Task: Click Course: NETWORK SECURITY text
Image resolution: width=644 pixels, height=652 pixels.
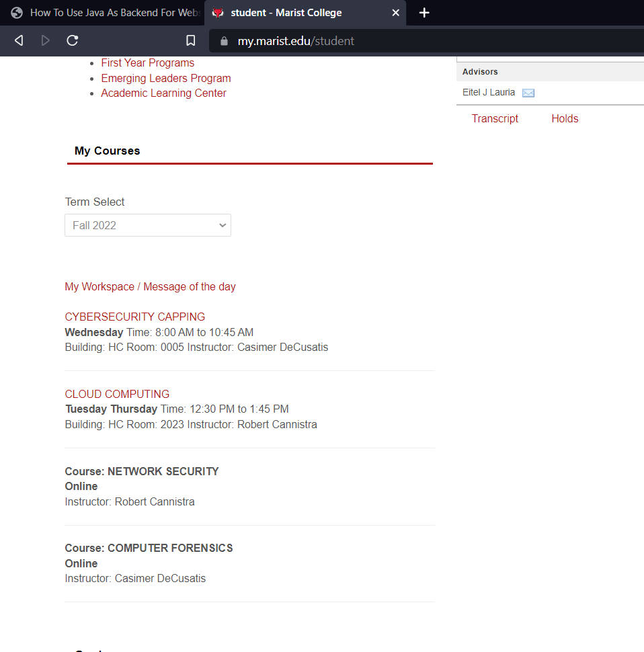Action: (142, 471)
